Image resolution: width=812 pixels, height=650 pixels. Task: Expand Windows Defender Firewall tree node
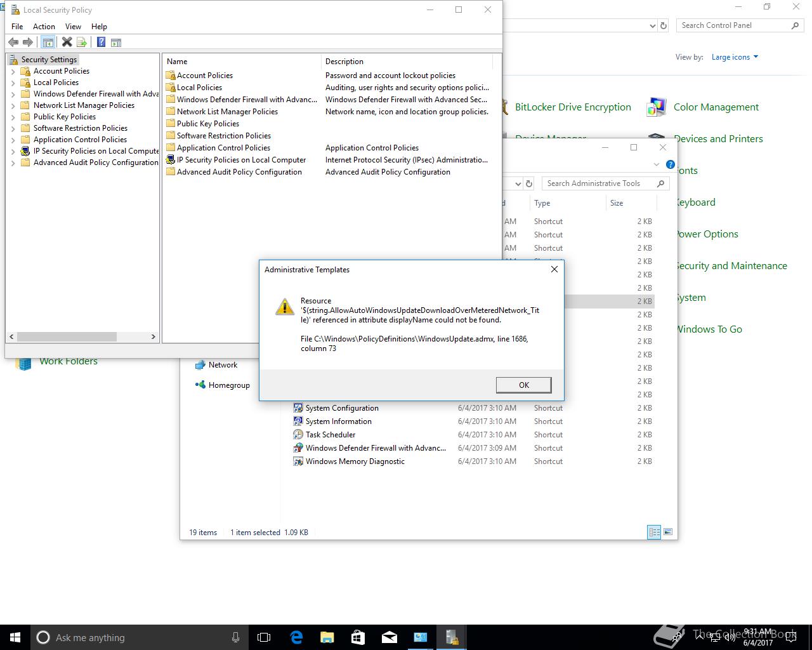13,94
